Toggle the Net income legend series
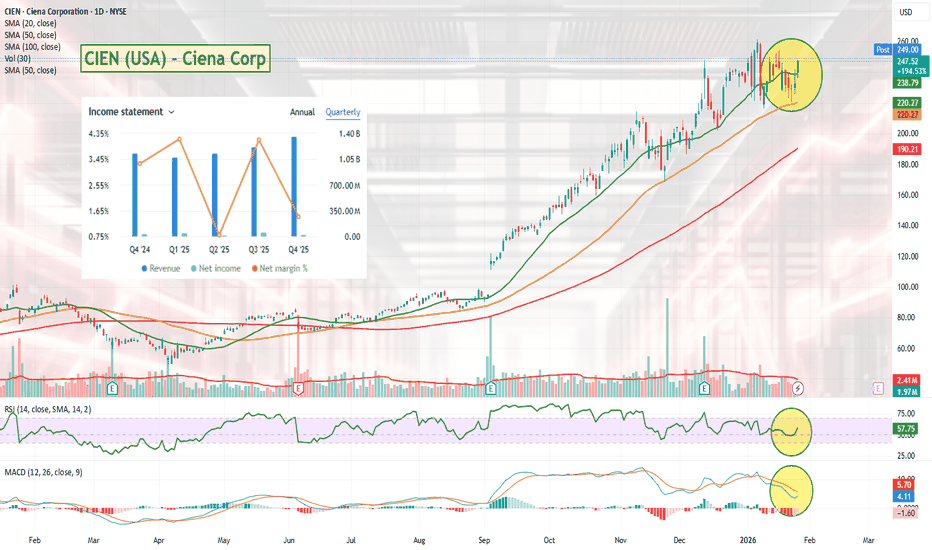 (x=216, y=269)
